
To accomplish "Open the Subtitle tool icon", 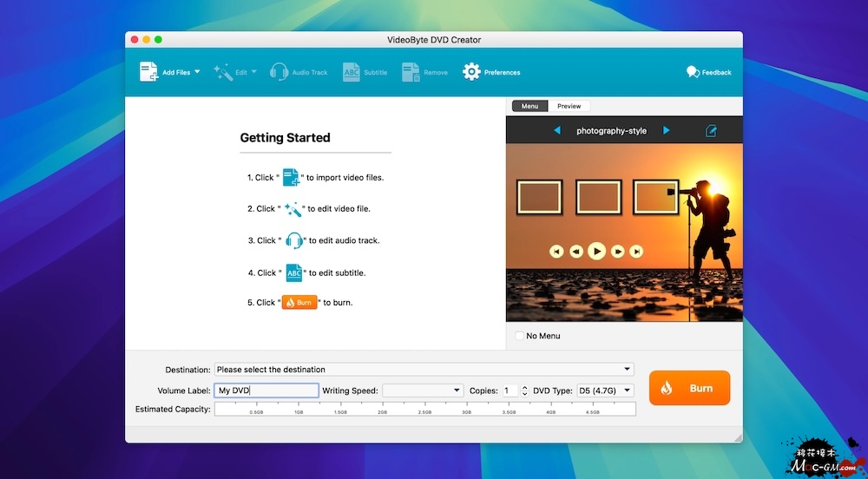I will [352, 72].
